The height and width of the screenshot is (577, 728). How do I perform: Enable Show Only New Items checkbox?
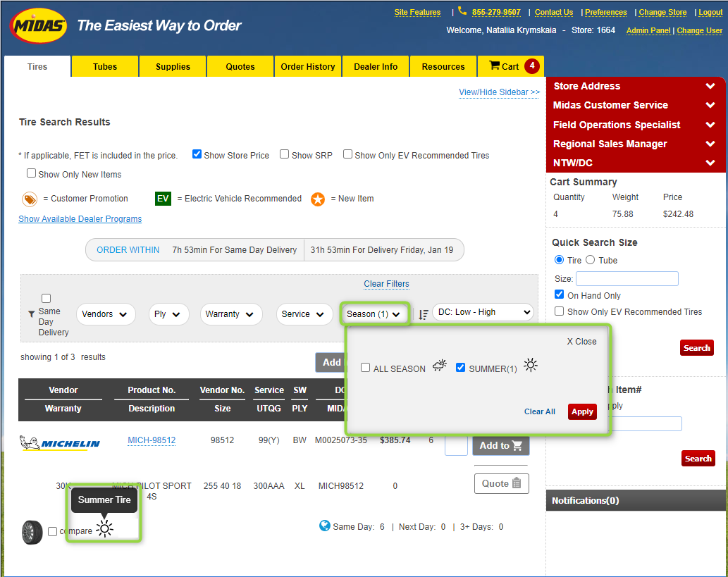point(31,173)
